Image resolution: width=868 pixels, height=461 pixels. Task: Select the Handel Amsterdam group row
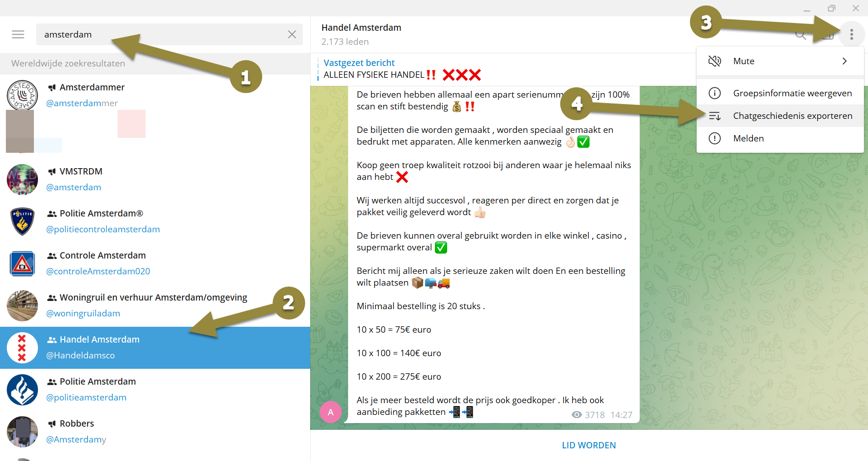(x=155, y=348)
